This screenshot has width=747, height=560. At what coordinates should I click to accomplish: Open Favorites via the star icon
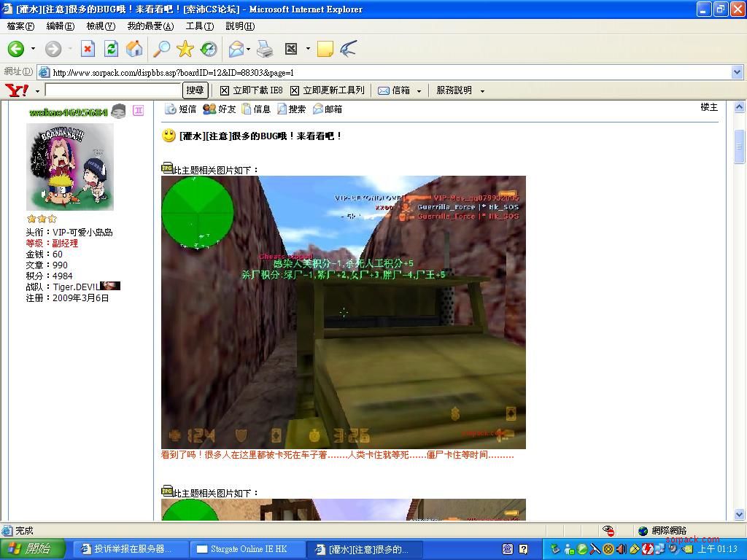(185, 49)
